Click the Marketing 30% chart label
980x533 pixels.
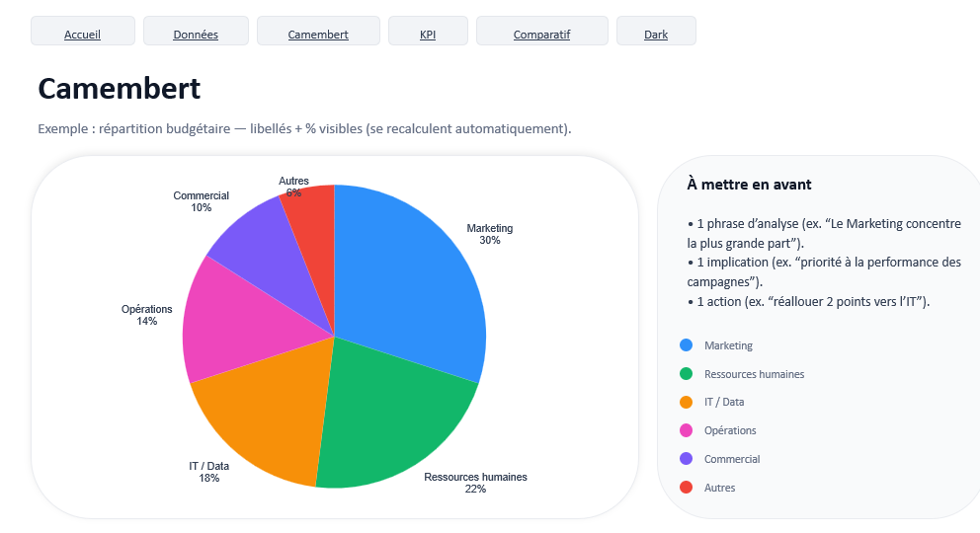[490, 234]
